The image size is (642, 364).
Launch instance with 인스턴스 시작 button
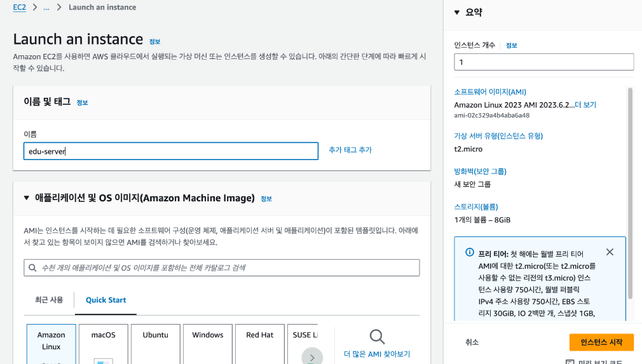point(601,342)
